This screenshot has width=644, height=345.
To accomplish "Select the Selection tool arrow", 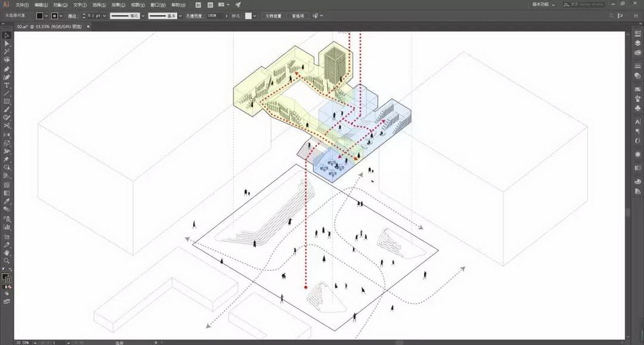I will coord(7,35).
